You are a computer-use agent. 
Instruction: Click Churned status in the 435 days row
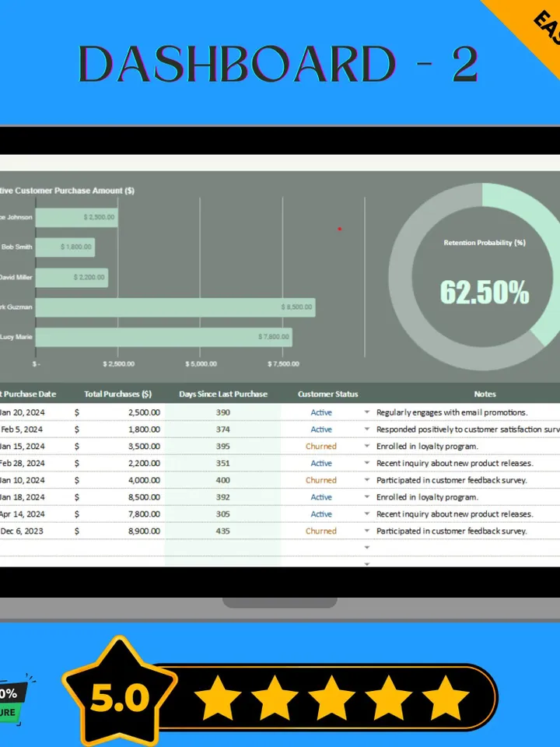point(321,531)
